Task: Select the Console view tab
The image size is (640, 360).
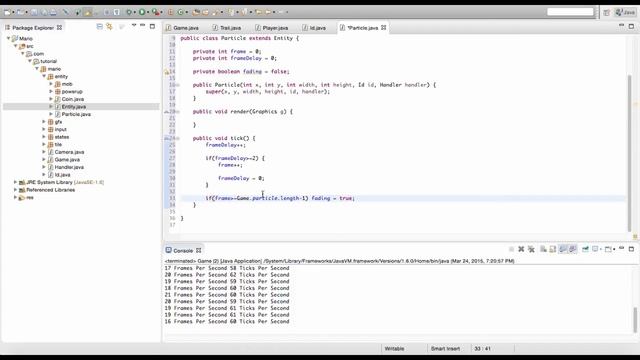Action: pyautogui.click(x=183, y=251)
